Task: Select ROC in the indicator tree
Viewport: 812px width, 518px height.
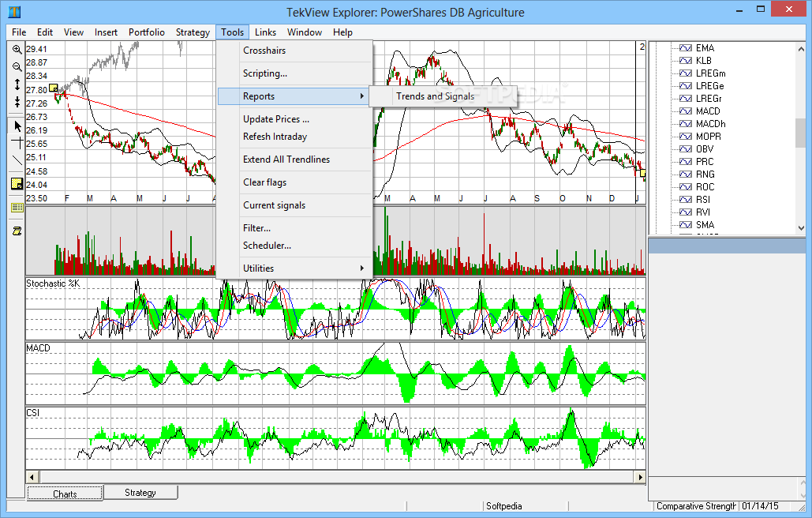Action: [x=705, y=187]
